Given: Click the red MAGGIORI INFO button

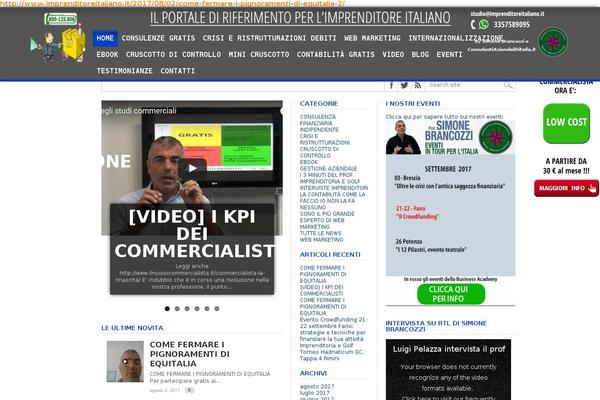Looking at the screenshot, I should [x=566, y=188].
